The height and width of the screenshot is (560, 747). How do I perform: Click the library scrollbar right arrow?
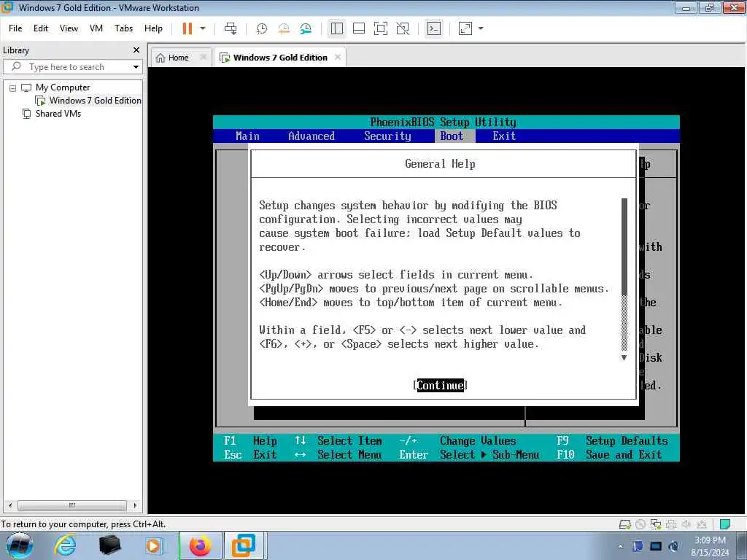point(135,505)
